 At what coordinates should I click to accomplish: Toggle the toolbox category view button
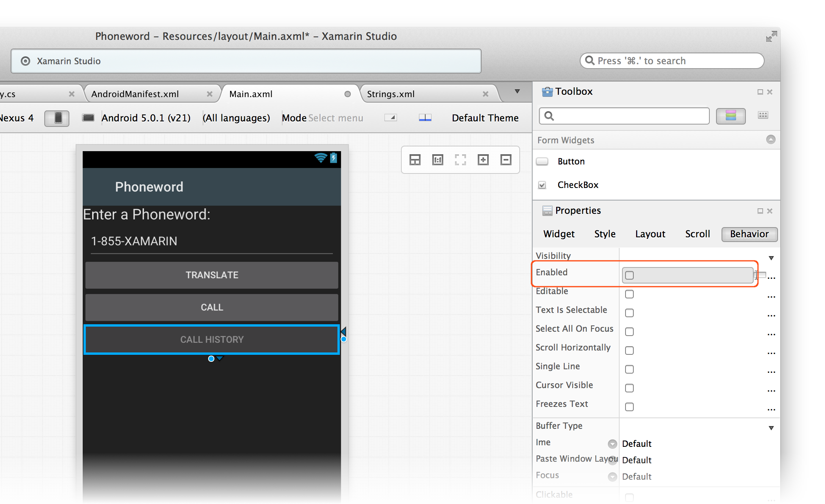[x=730, y=116]
